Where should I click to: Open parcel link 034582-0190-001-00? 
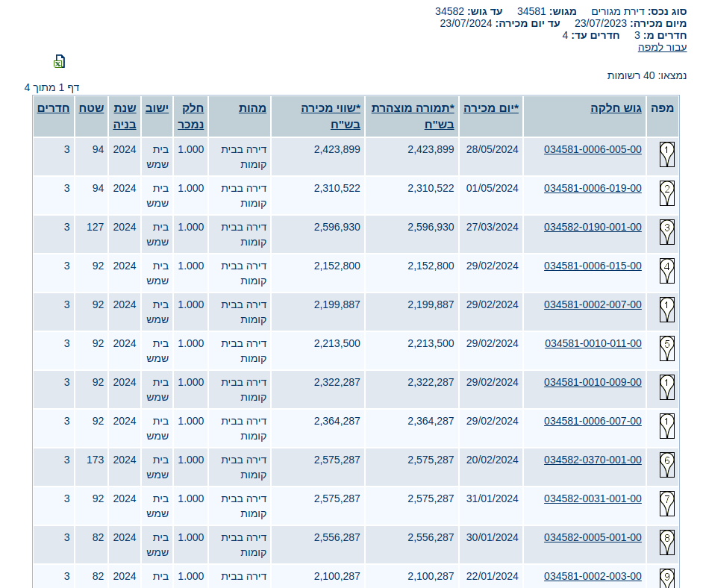(593, 228)
